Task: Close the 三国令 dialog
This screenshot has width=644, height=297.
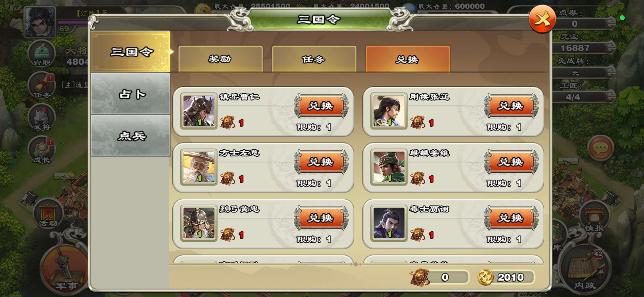Action: point(542,19)
